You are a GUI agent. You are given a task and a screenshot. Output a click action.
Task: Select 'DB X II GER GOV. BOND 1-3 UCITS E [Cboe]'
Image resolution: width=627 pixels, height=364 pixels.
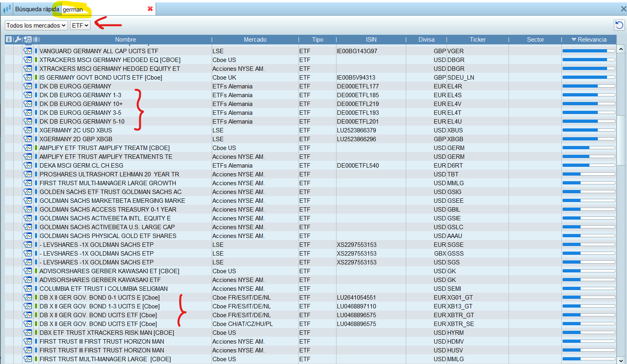100,306
